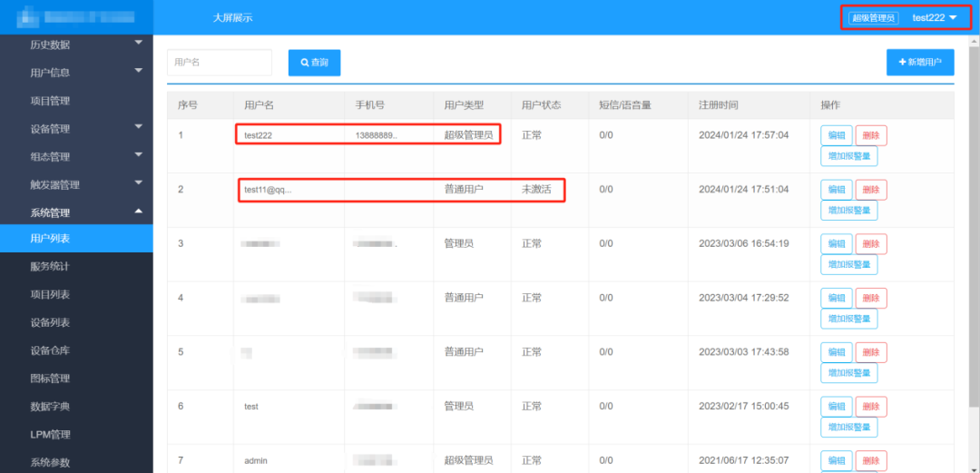Open the 大屏展示 top menu item
Viewport: 980px width, 473px height.
coord(232,17)
